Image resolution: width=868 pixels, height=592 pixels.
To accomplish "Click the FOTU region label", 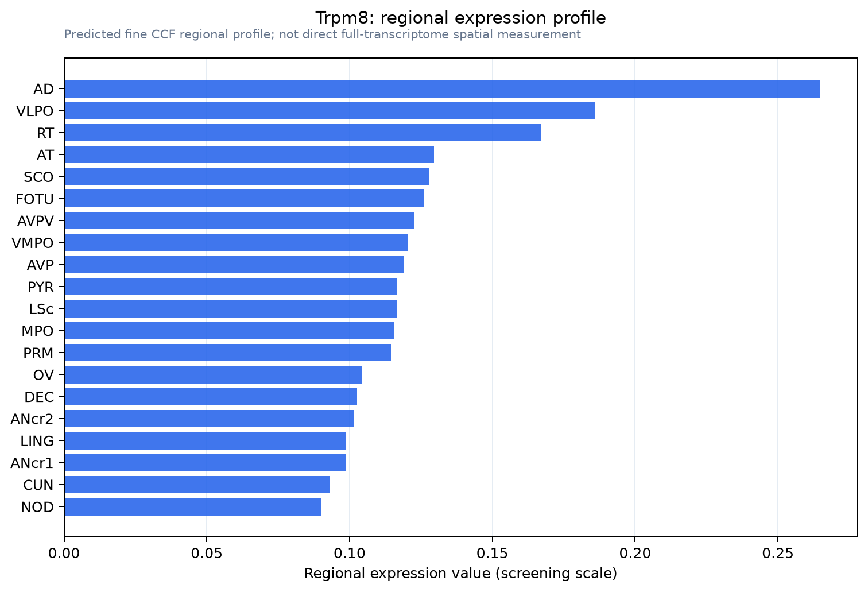I will (x=35, y=199).
